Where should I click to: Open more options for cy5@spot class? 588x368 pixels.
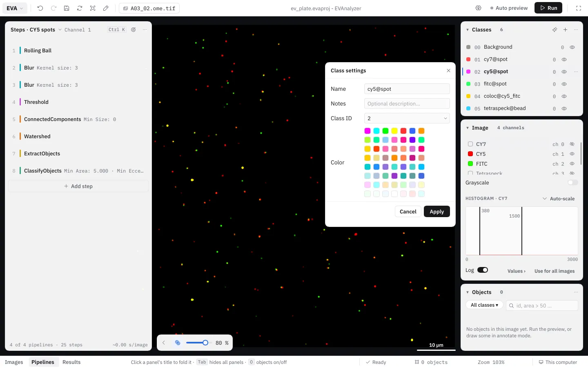pyautogui.click(x=576, y=72)
